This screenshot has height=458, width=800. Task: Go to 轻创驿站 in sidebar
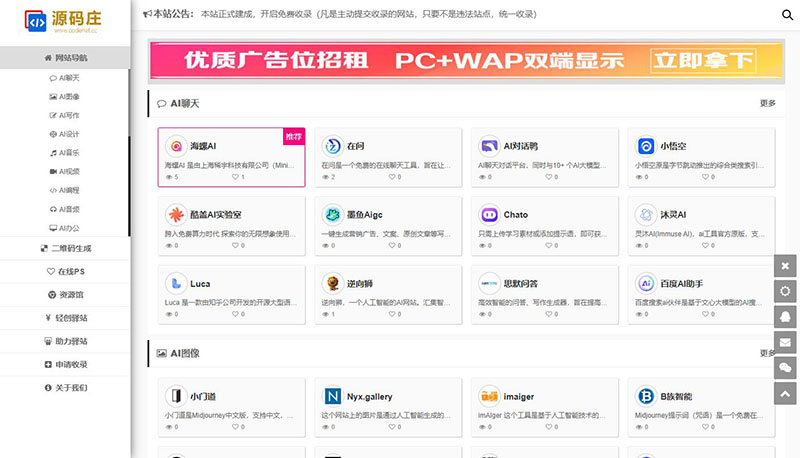point(65,318)
